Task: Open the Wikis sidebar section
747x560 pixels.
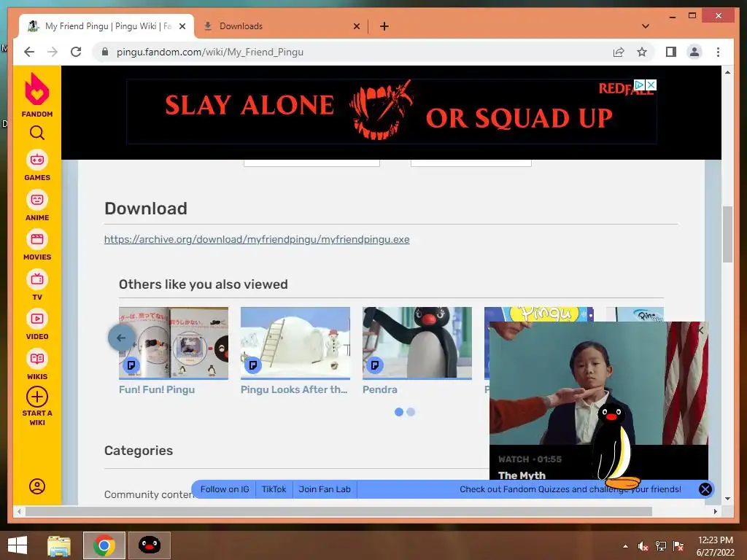Action: [x=36, y=365]
